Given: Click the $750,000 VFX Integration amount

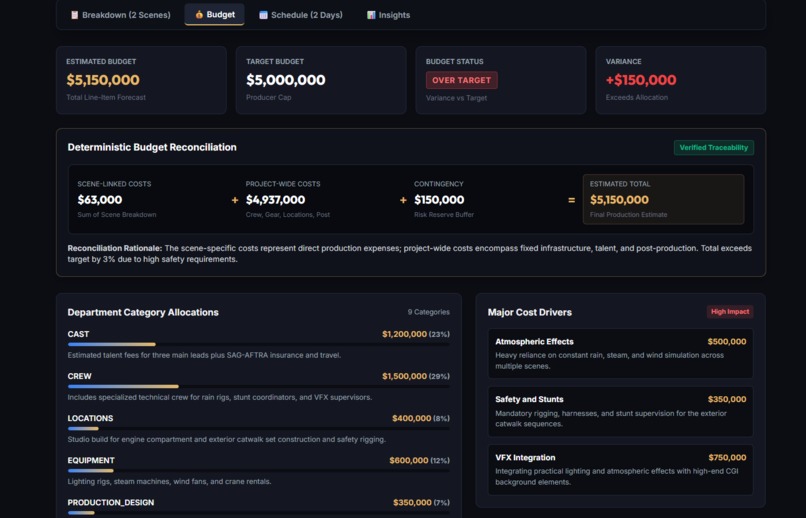Looking at the screenshot, I should (x=727, y=457).
